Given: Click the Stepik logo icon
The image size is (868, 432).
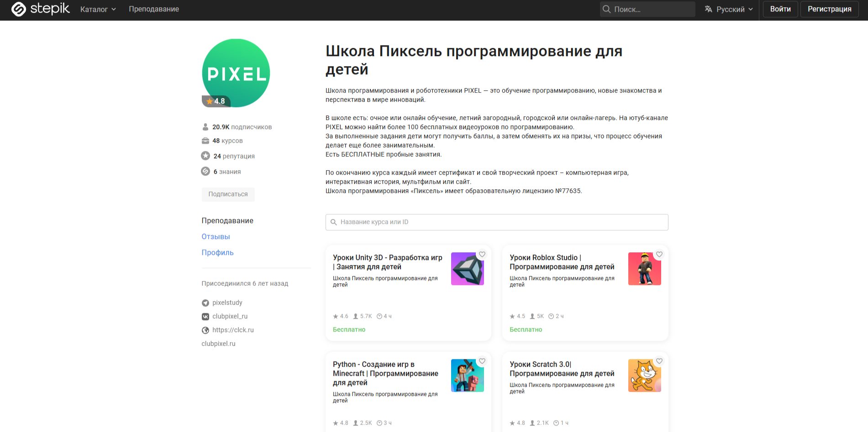Looking at the screenshot, I should [19, 9].
